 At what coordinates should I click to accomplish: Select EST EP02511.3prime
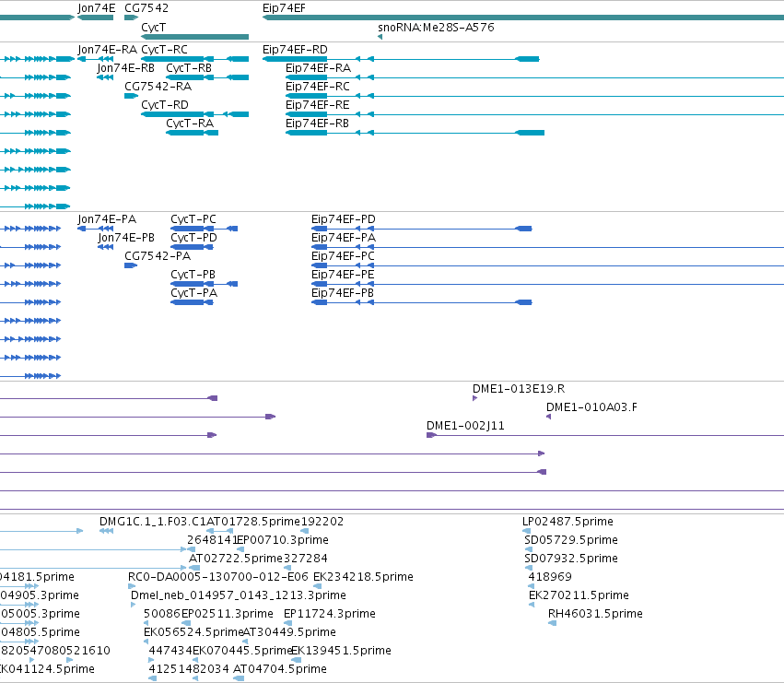point(228,614)
